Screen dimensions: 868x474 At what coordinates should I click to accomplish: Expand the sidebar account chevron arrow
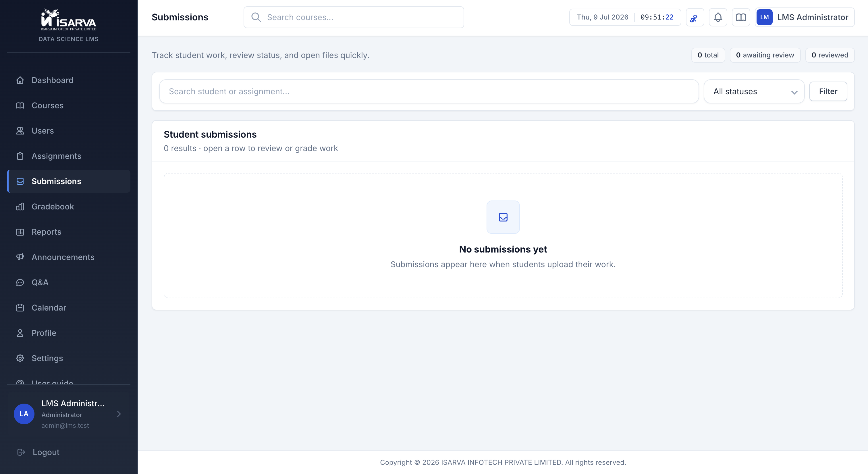(x=119, y=414)
